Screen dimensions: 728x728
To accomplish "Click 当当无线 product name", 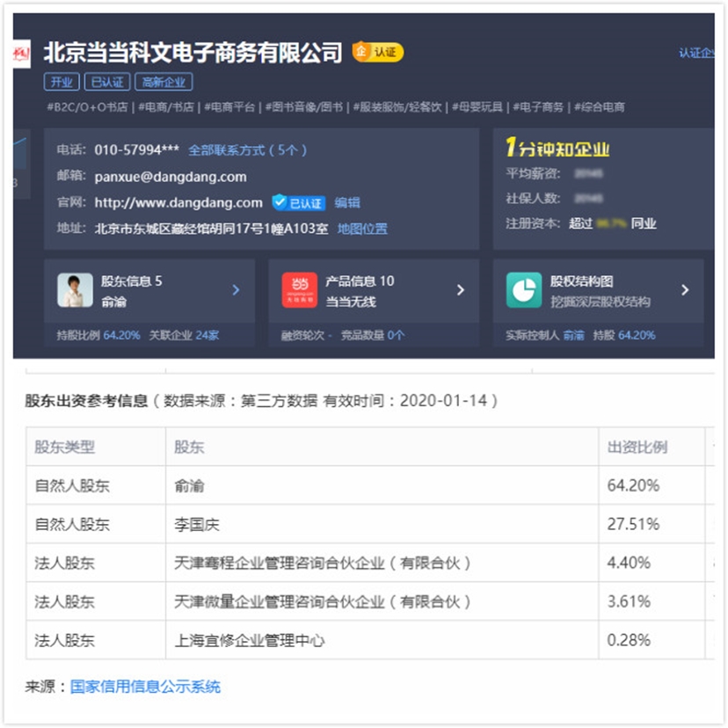I will 351,302.
